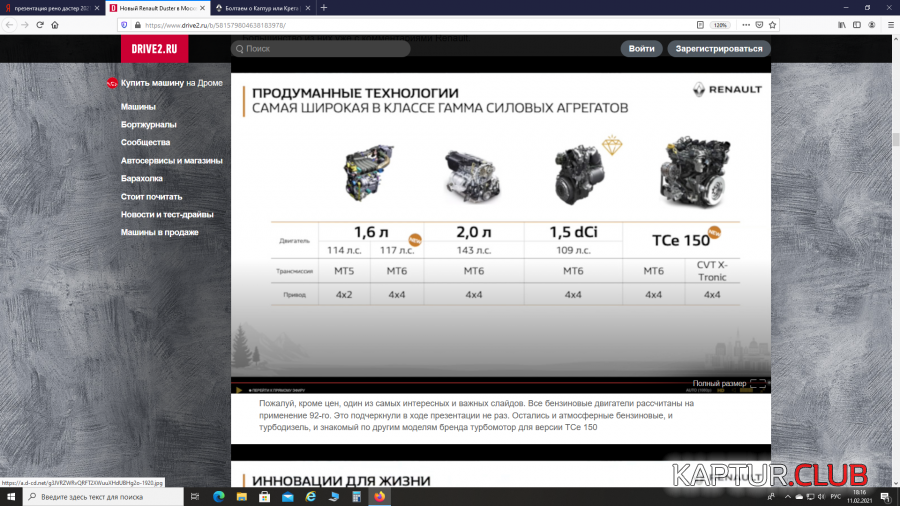The height and width of the screenshot is (506, 900).
Task: Focus the 'Поиск' search field
Action: pyautogui.click(x=320, y=49)
